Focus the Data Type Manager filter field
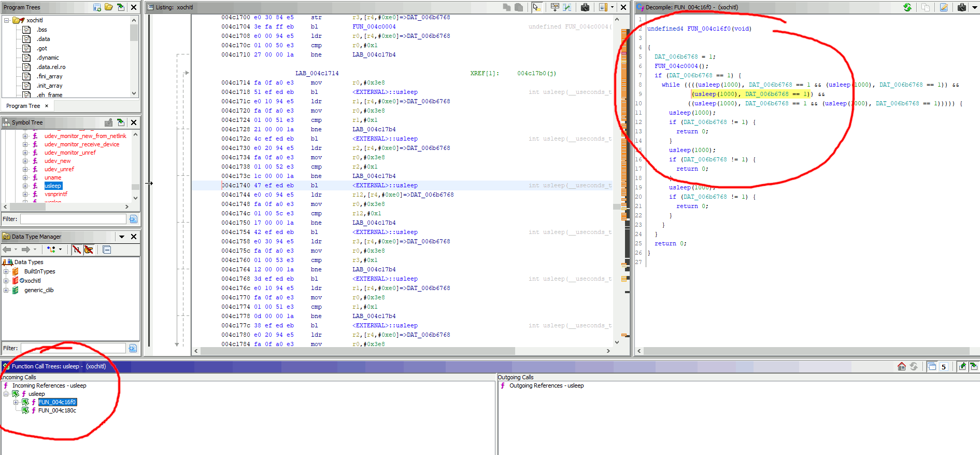980x455 pixels. (x=73, y=348)
